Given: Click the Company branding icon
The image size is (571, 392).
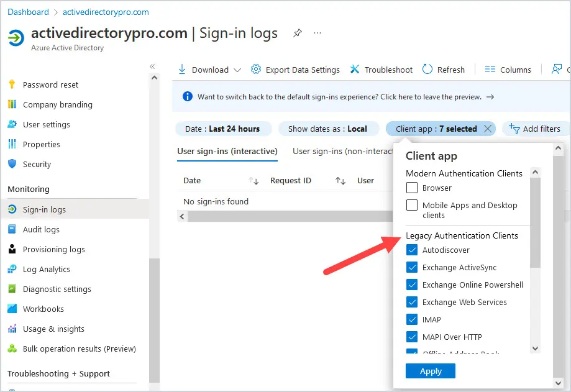Looking at the screenshot, I should click(12, 104).
